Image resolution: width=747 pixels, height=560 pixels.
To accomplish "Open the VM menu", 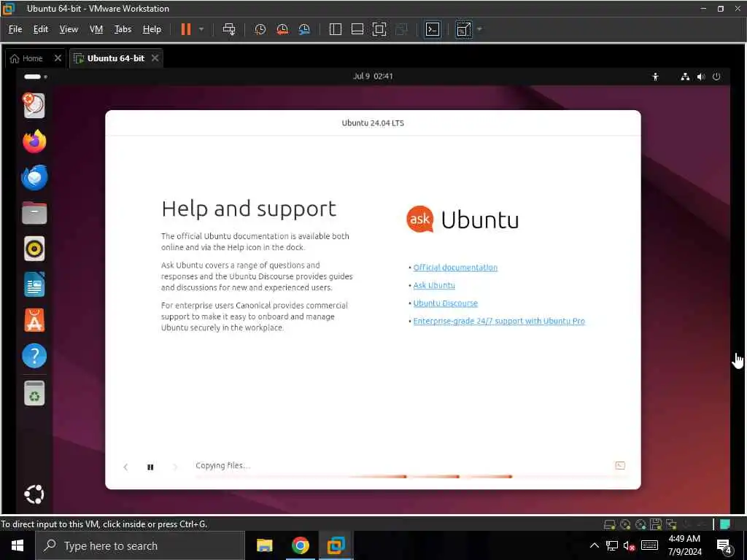I will [96, 29].
